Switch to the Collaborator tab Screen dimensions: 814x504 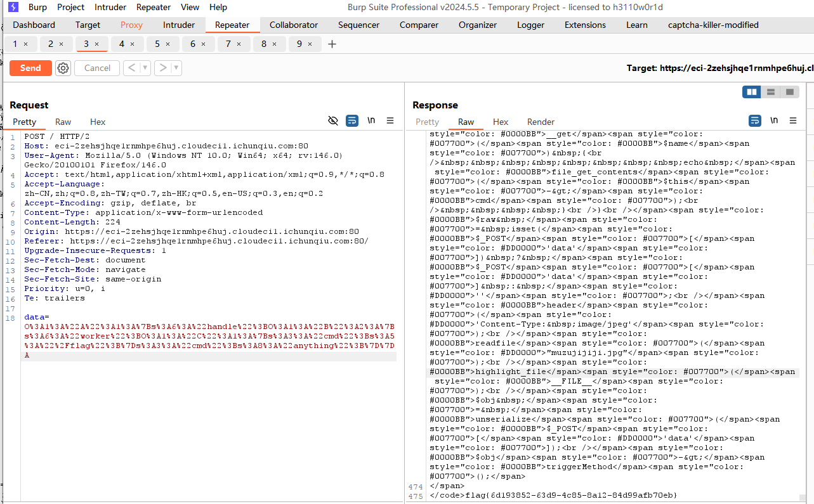(x=294, y=25)
